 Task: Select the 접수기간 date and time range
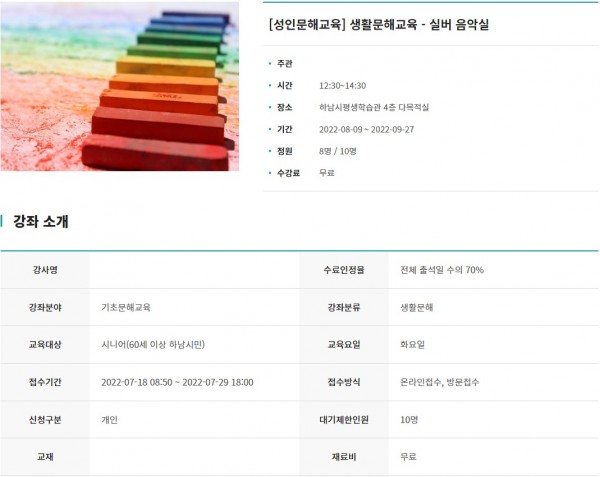(x=177, y=382)
